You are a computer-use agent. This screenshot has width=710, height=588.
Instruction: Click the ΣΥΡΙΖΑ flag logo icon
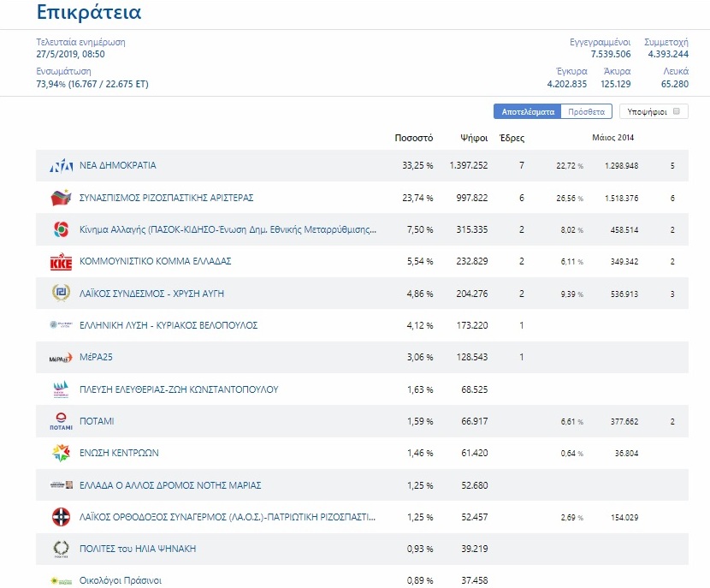coord(61,198)
